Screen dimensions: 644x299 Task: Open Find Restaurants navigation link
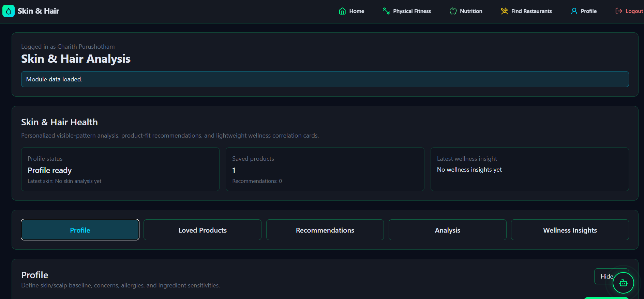click(526, 11)
